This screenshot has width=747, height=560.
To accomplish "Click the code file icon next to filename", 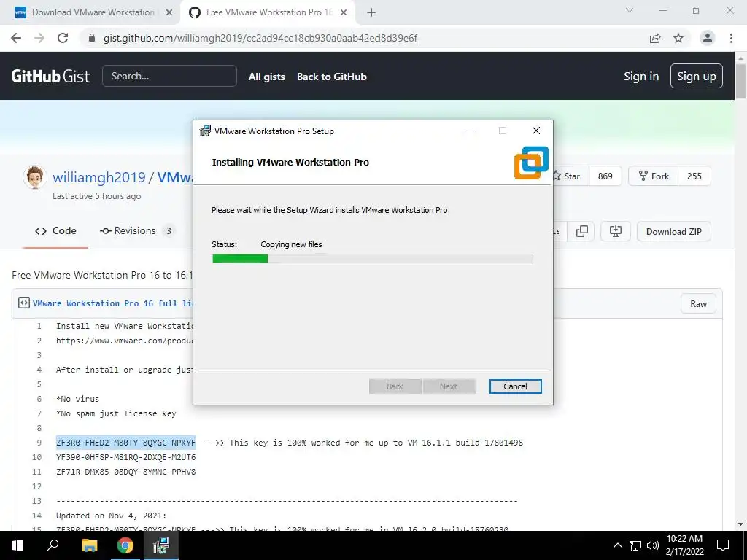I will [x=24, y=303].
